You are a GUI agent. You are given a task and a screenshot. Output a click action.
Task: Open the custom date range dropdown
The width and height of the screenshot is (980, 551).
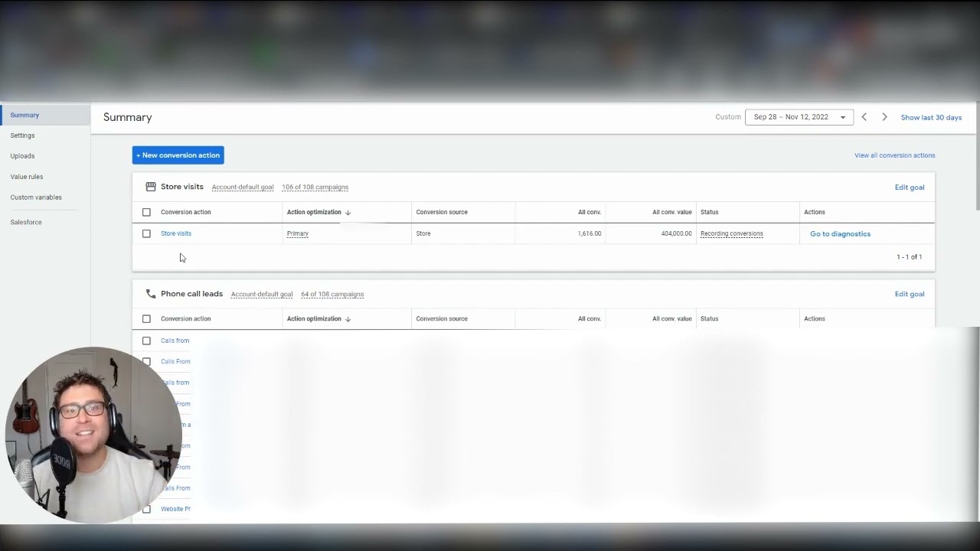[799, 117]
